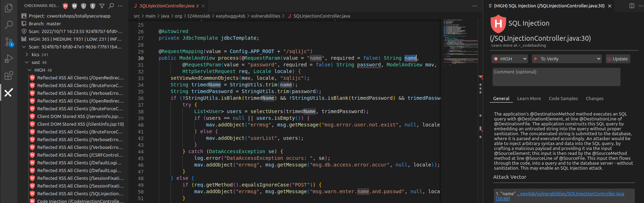
Task: Click the split editor icon in the details panel
Action: 632,6
